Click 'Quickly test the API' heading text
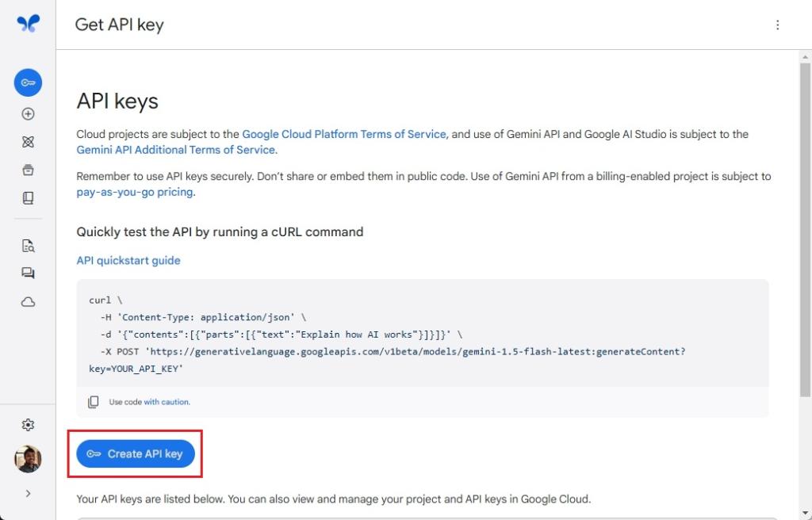The image size is (812, 520). 220,231
